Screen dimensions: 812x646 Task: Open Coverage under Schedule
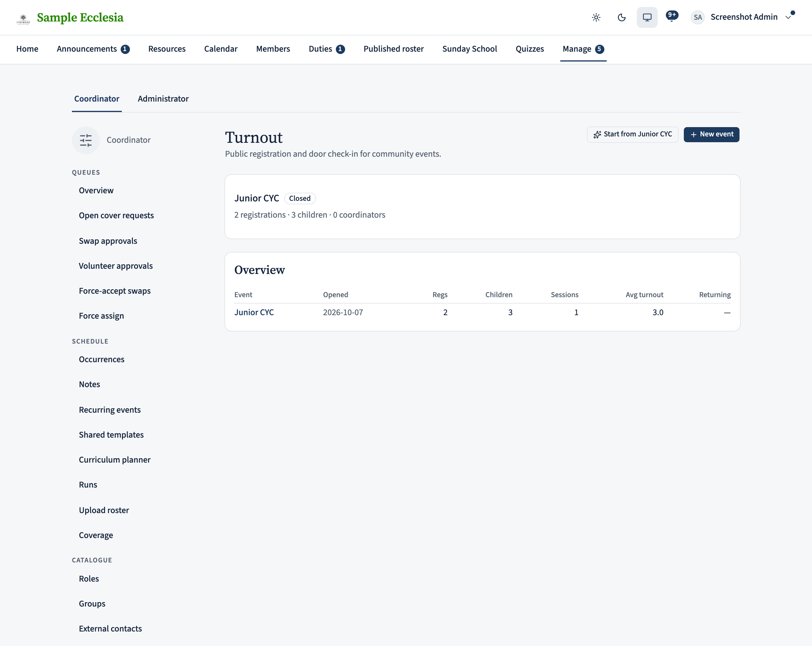[x=96, y=535]
